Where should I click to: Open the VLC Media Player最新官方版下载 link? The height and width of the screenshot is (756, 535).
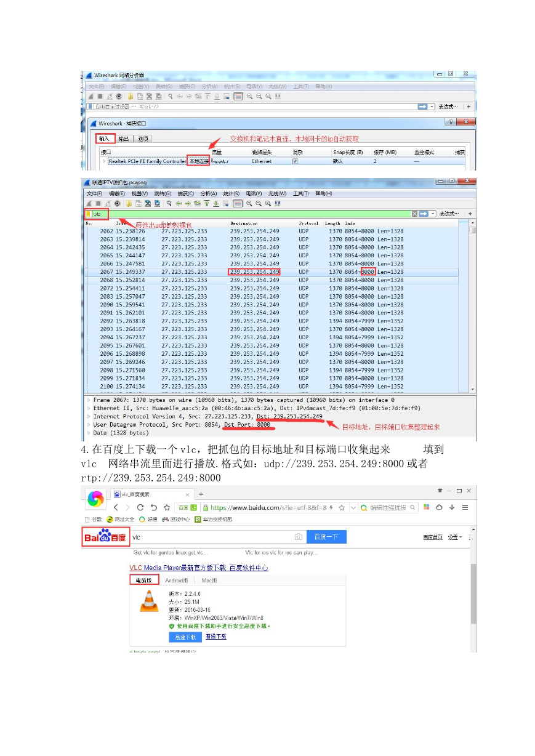coord(198,568)
